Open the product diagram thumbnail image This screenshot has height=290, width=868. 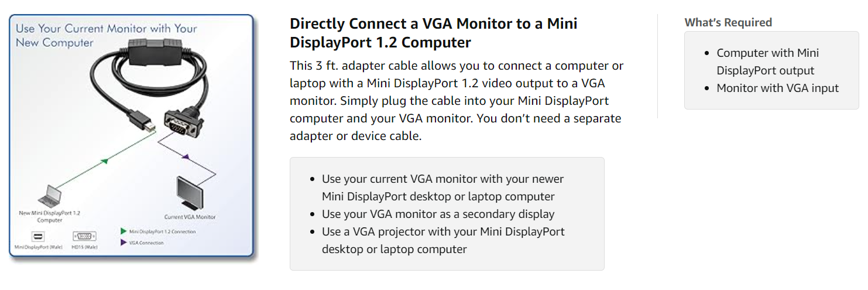coord(132,136)
